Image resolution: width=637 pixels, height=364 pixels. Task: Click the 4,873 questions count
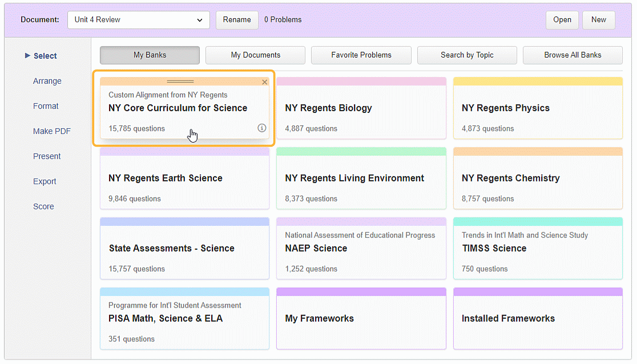pyautogui.click(x=487, y=129)
